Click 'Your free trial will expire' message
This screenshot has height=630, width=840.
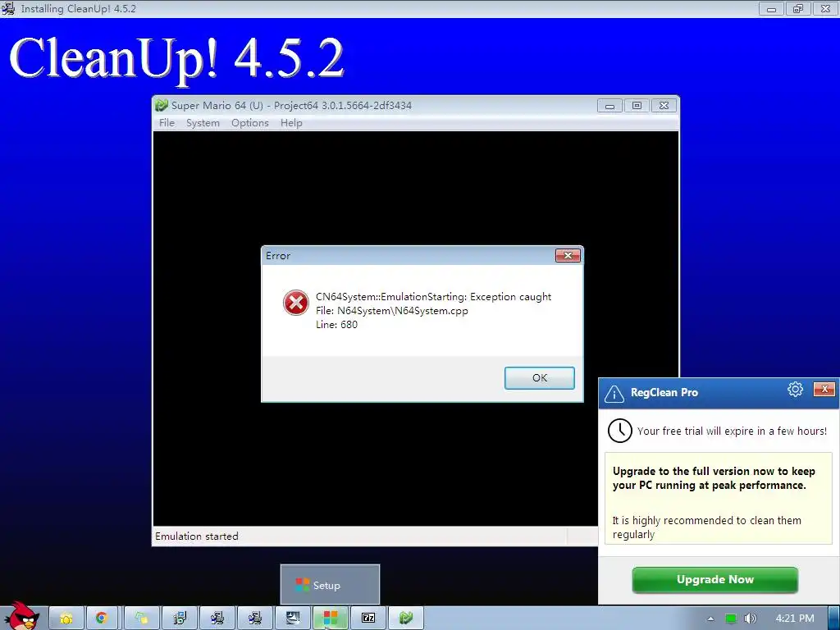click(x=732, y=431)
